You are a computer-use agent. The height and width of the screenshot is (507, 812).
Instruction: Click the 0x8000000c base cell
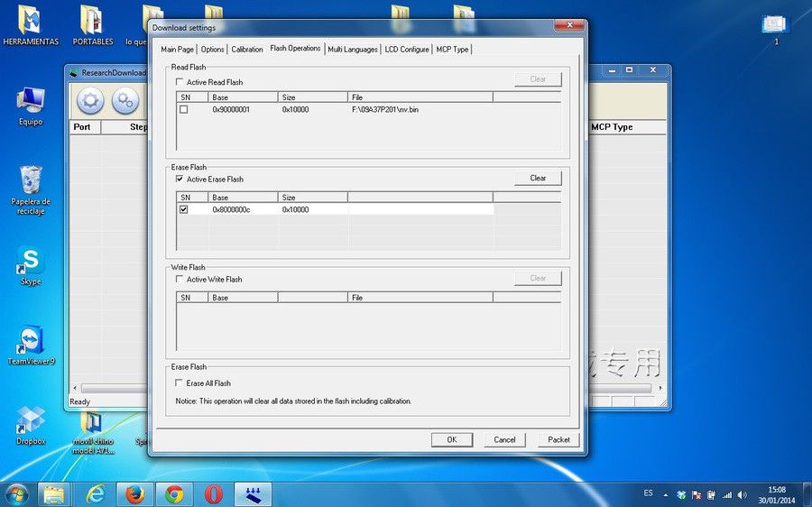231,209
